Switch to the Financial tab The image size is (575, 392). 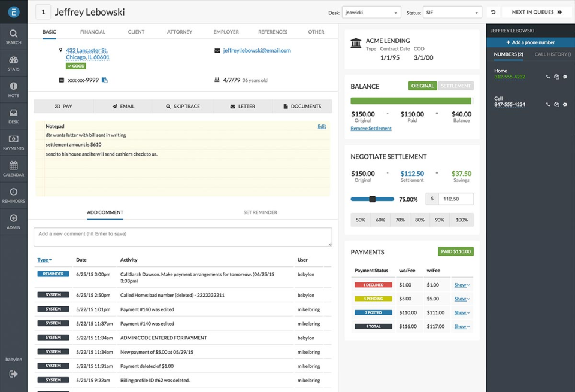pyautogui.click(x=92, y=32)
